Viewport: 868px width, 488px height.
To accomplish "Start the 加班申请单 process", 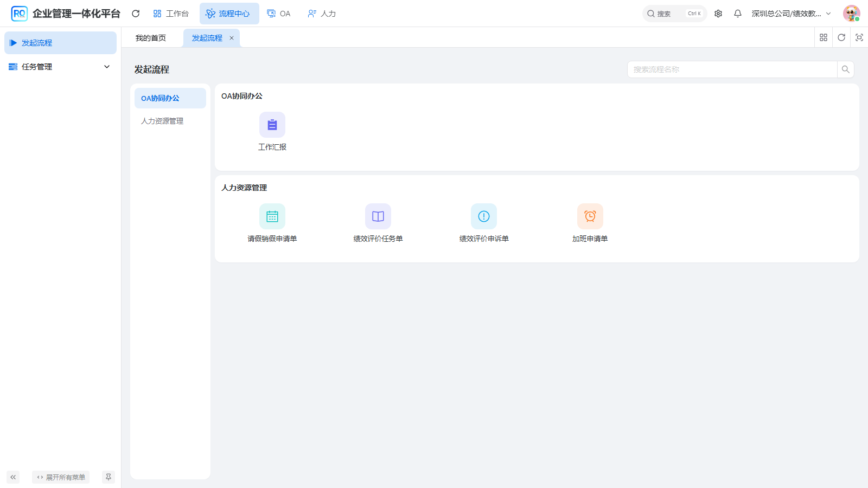I will pos(590,216).
